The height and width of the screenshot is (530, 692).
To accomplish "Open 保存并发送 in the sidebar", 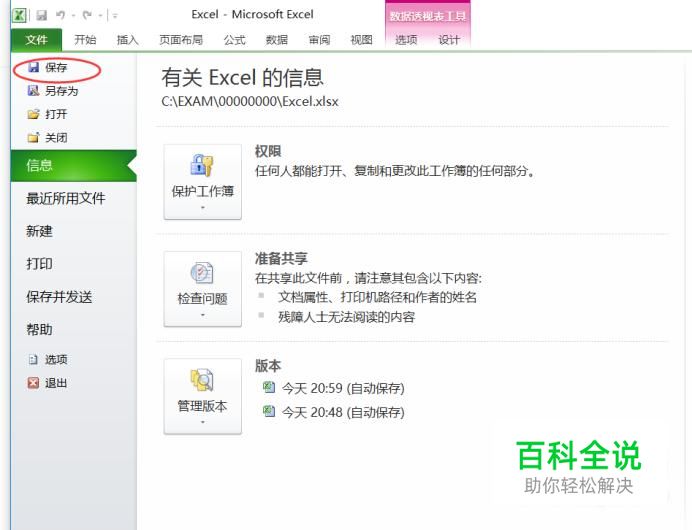I will [x=59, y=297].
